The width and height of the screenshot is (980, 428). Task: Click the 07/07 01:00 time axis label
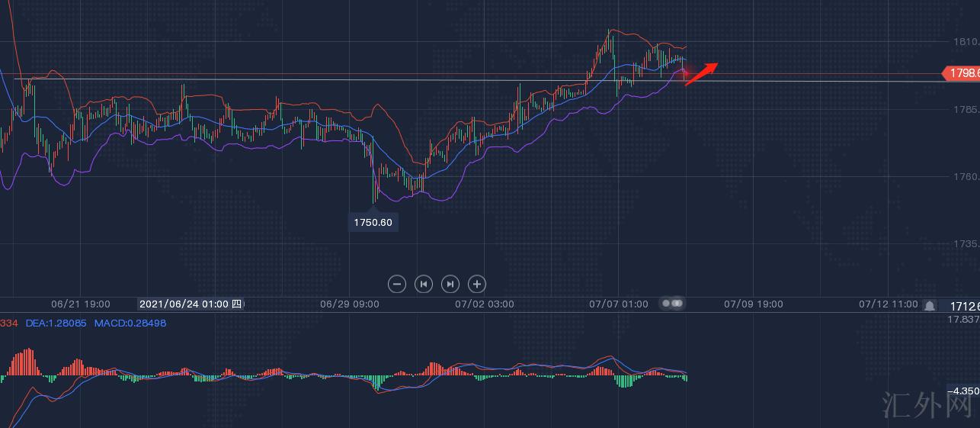click(619, 304)
